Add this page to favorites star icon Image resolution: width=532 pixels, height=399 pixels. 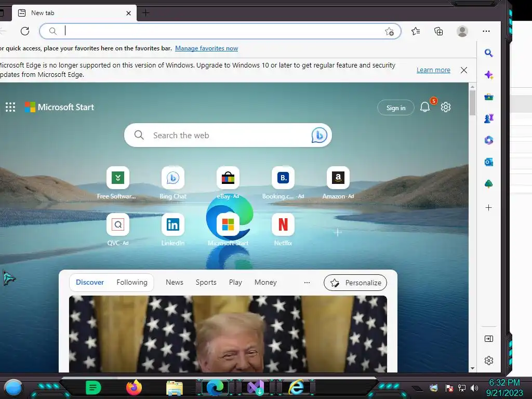389,32
